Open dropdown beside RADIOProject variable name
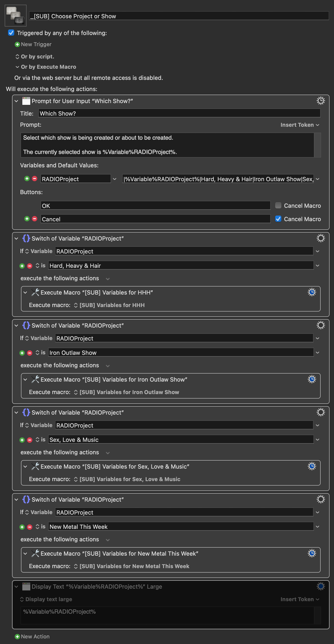Viewport: 334px width, 644px height. 115,179
